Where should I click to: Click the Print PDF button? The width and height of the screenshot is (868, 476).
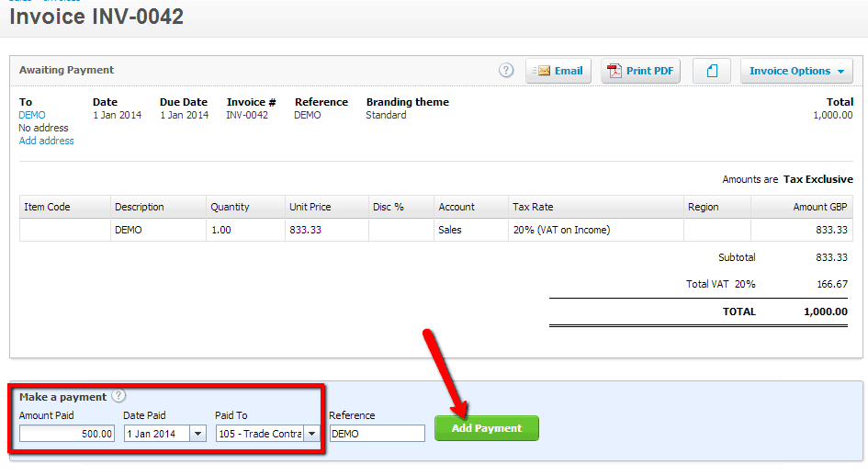tap(640, 71)
